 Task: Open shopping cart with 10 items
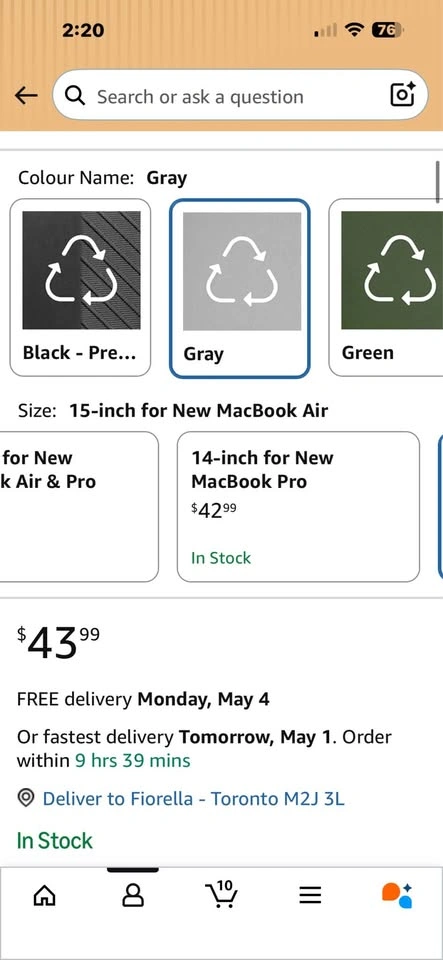coord(221,894)
